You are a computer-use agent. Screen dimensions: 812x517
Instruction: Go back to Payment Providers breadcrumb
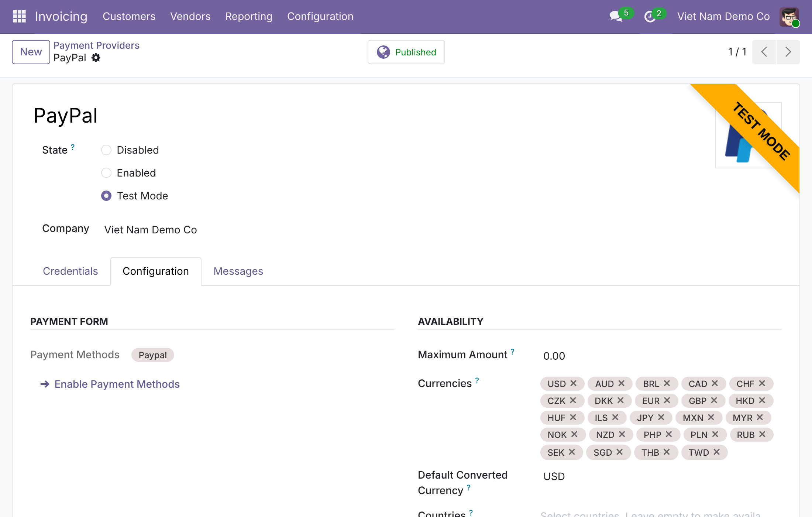point(96,45)
